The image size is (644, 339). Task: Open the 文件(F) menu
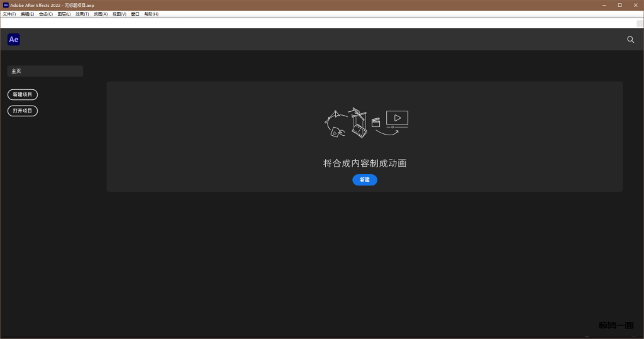(x=9, y=14)
